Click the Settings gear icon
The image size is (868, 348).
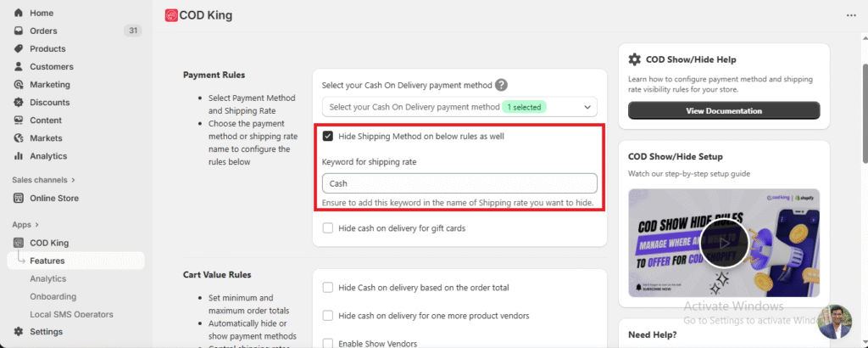[x=19, y=331]
